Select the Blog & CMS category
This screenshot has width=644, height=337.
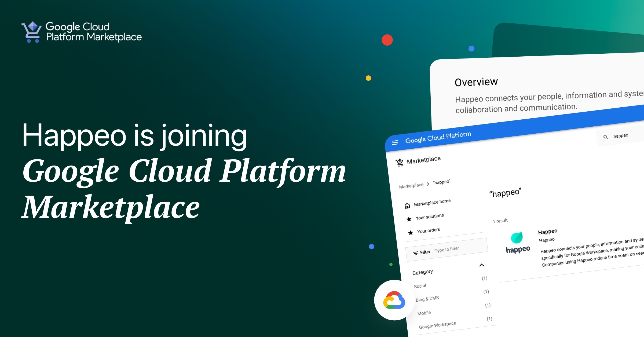click(427, 299)
